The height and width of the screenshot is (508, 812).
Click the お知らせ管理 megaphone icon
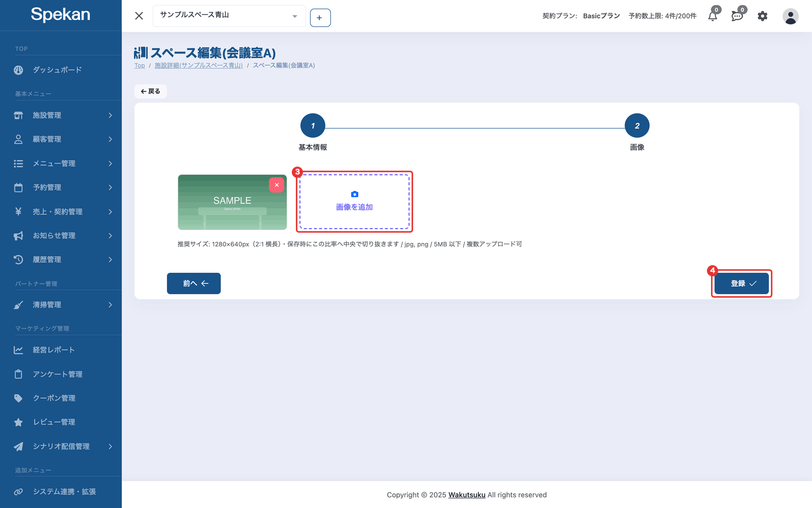point(18,236)
